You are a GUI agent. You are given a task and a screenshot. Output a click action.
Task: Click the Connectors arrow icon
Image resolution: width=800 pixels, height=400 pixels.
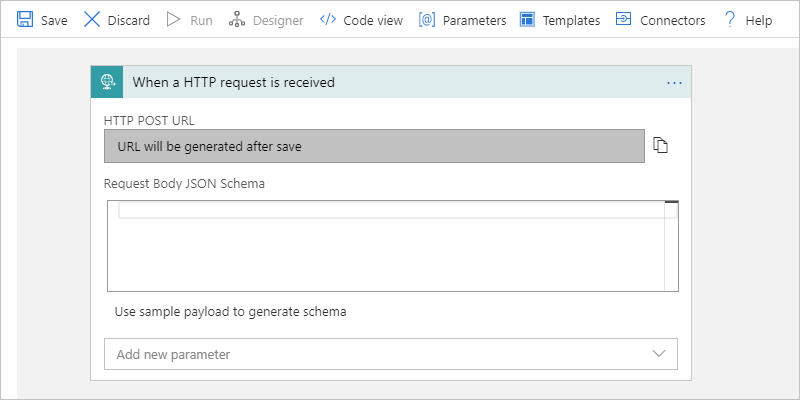(x=622, y=19)
